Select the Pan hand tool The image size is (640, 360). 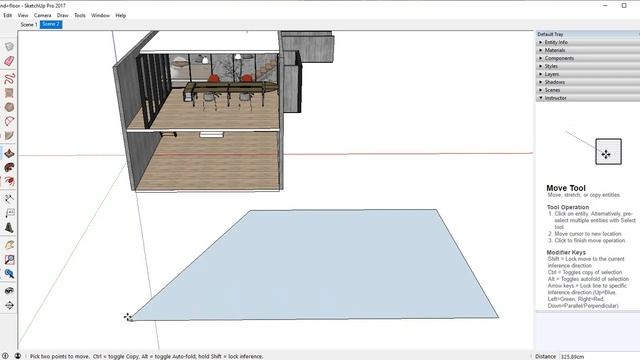(x=9, y=245)
